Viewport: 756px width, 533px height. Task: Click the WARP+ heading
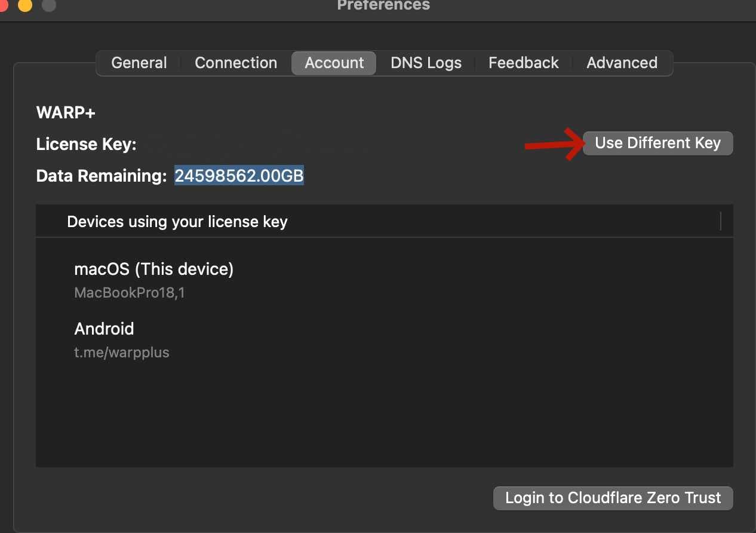[66, 112]
